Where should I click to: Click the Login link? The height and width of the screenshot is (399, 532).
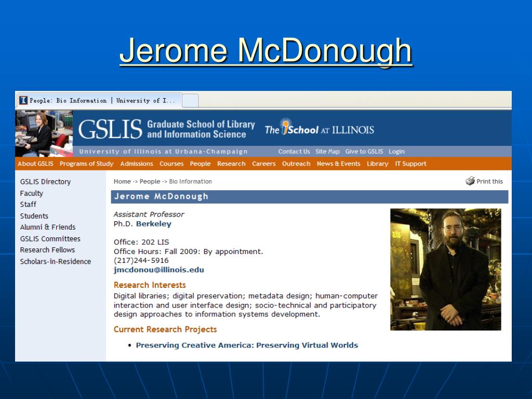coord(396,152)
